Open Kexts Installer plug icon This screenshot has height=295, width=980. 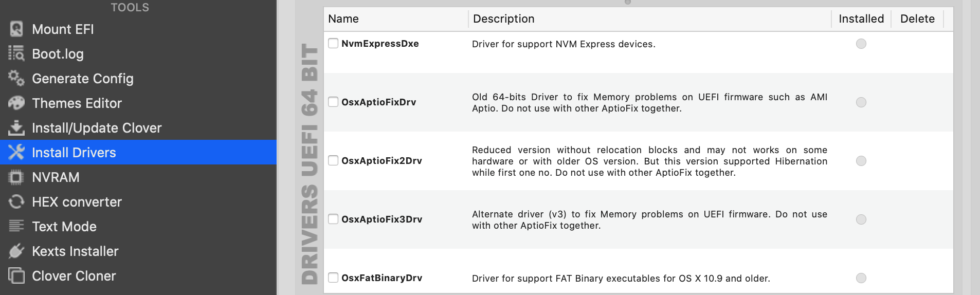tap(16, 251)
